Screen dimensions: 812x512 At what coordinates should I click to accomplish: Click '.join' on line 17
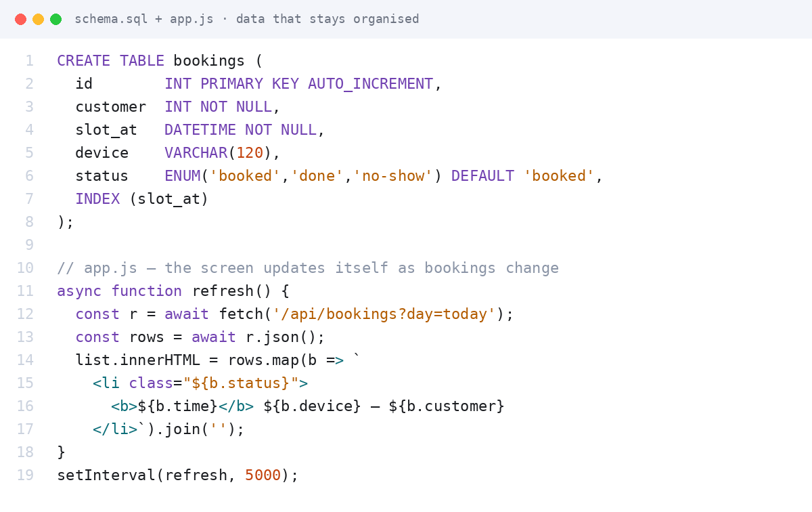(178, 429)
